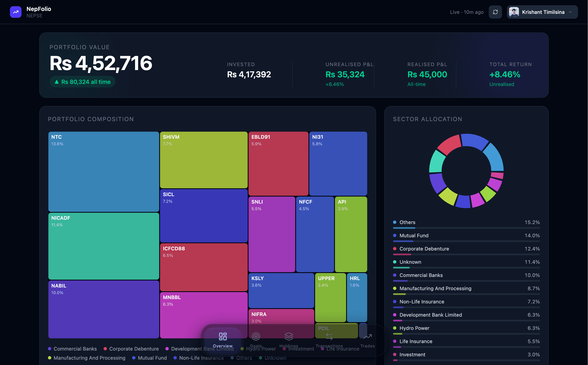Switch to the Trades tab label
Image resolution: width=588 pixels, height=365 pixels.
pyautogui.click(x=368, y=346)
